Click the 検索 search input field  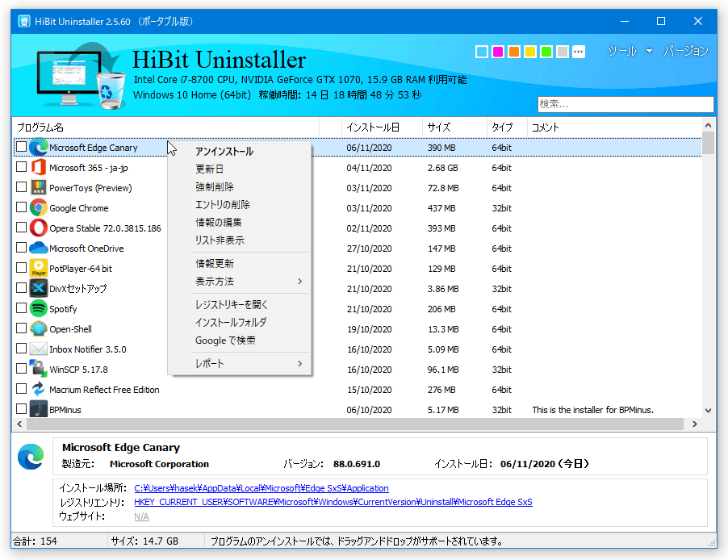click(x=625, y=104)
